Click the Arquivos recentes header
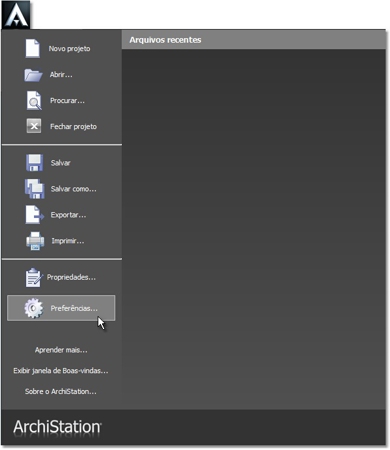The height and width of the screenshot is (450, 390). [x=254, y=40]
